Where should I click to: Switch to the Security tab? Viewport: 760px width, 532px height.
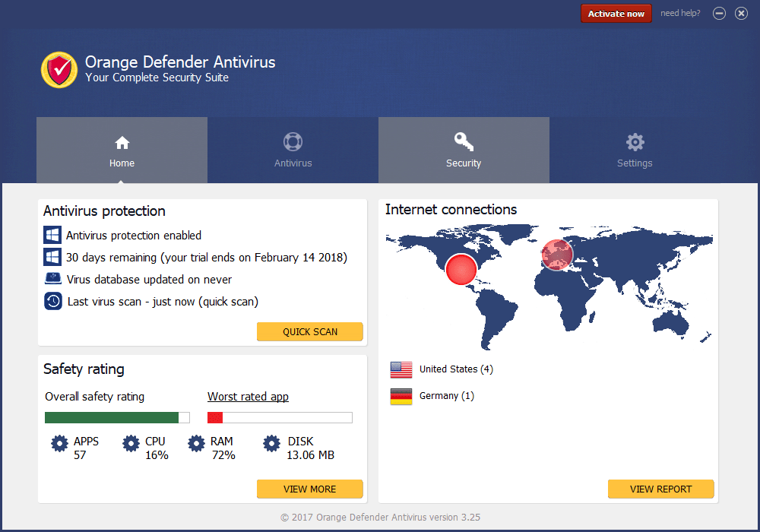click(464, 150)
